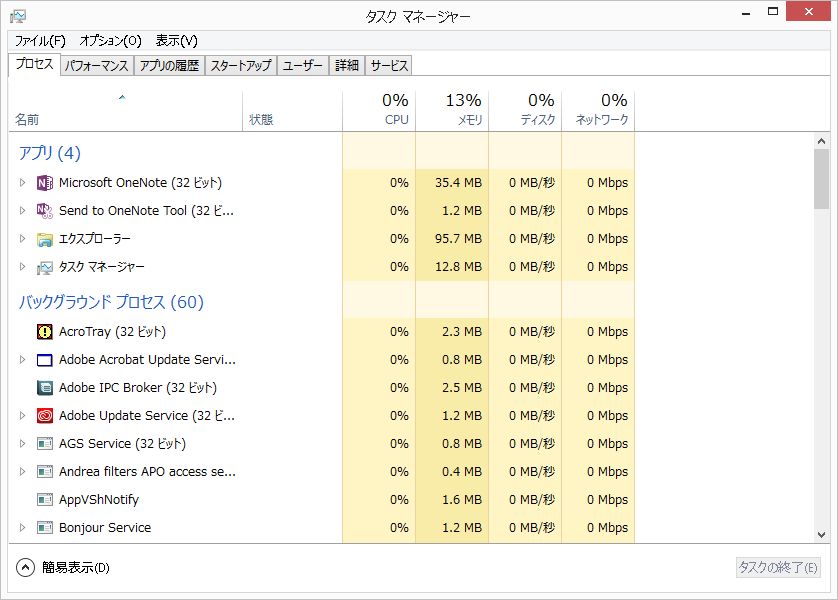The height and width of the screenshot is (600, 838).
Task: Switch to the ユーザー tab
Action: click(302, 66)
